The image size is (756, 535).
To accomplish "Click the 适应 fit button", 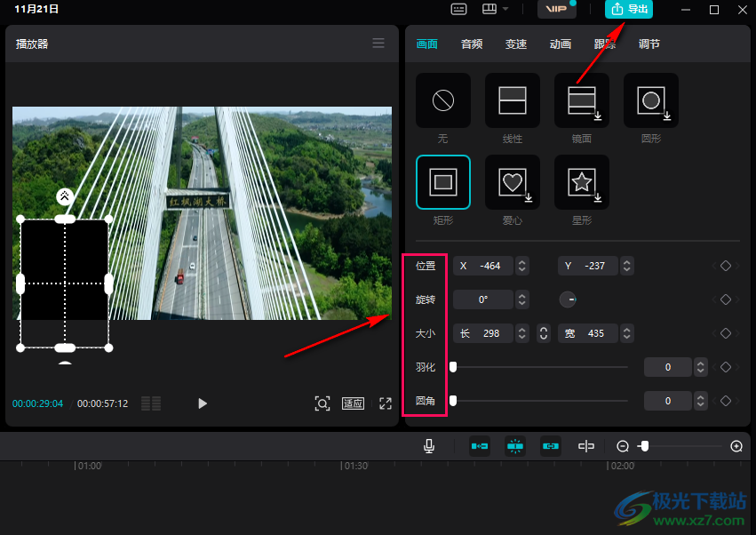I will coord(353,403).
